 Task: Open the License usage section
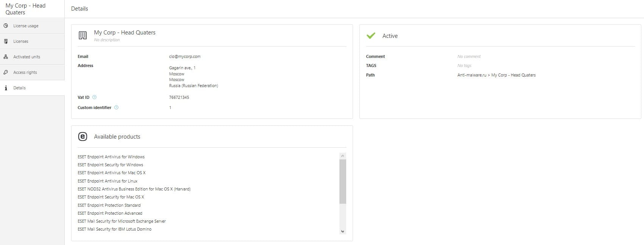coord(26,26)
